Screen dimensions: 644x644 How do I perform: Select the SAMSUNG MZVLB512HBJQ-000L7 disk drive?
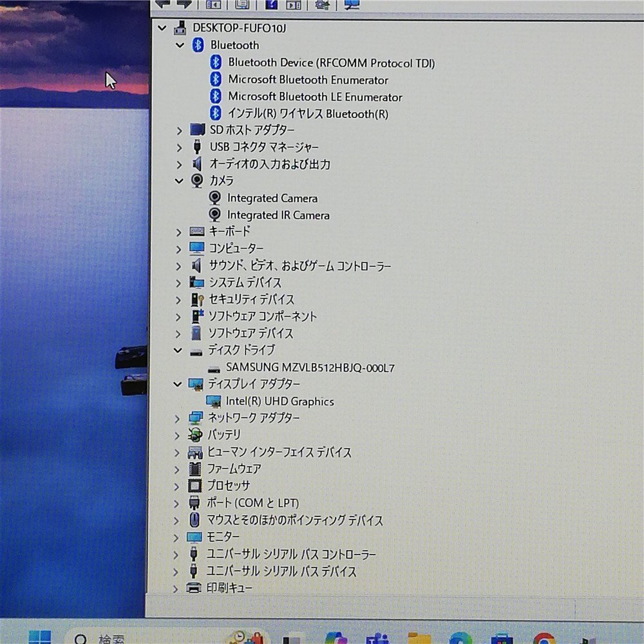(312, 368)
